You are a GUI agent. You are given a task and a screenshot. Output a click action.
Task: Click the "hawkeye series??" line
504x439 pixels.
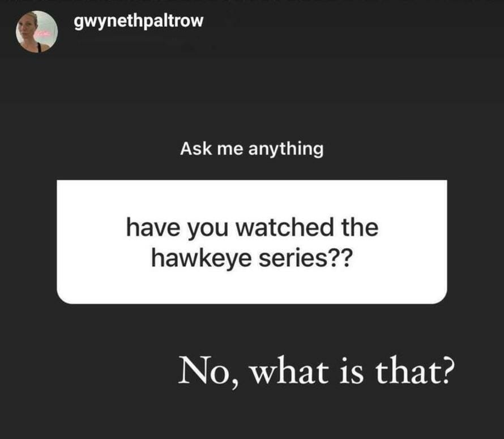click(252, 258)
